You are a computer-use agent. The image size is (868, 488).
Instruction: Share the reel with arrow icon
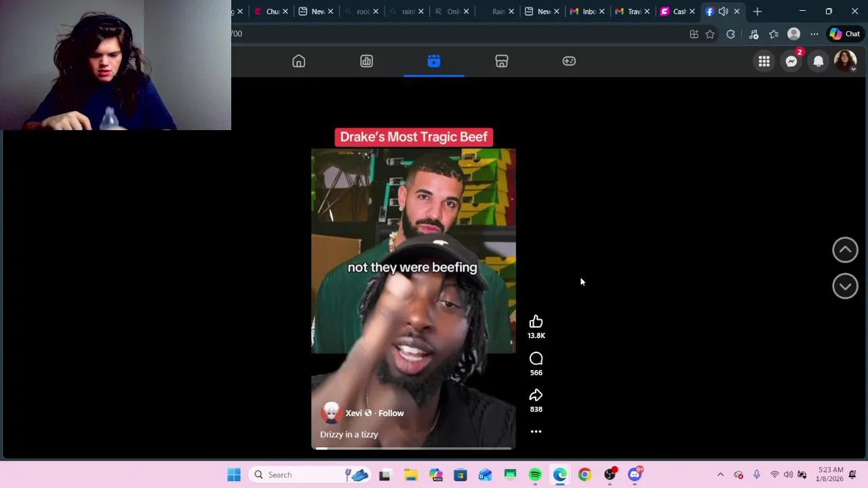[536, 395]
